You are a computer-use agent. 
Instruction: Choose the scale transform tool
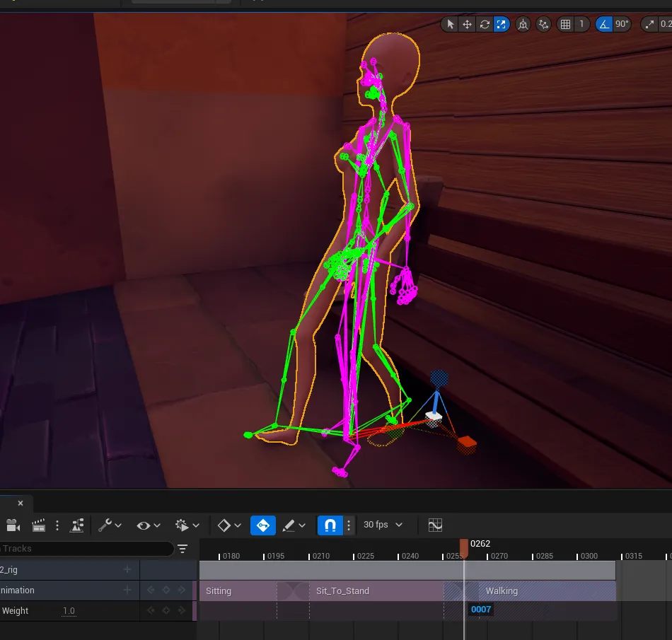502,25
